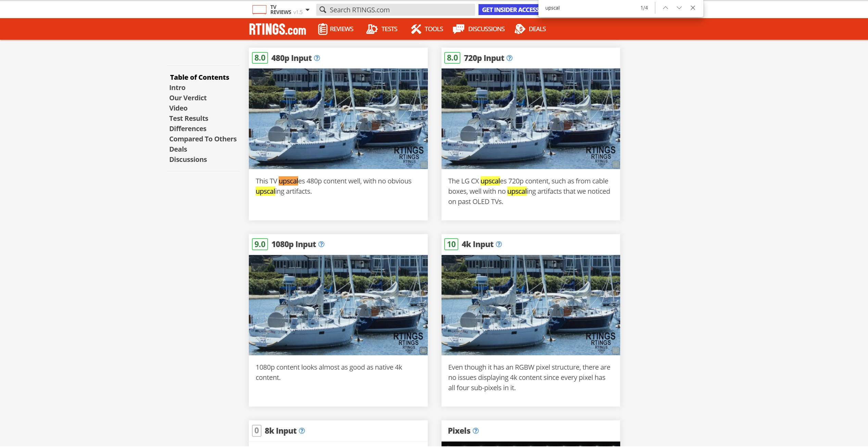Open the Reviews section icon
Viewport: 868px width, 447px height.
pyautogui.click(x=322, y=28)
